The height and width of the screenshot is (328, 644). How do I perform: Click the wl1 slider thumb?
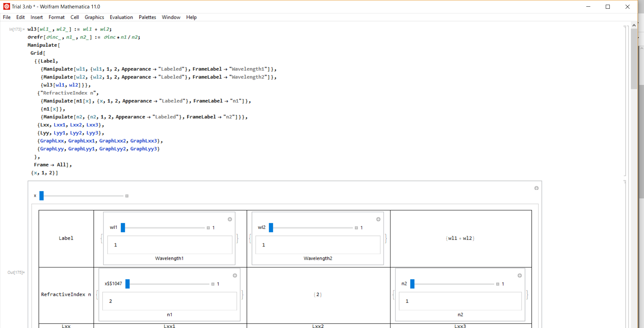[x=123, y=228]
